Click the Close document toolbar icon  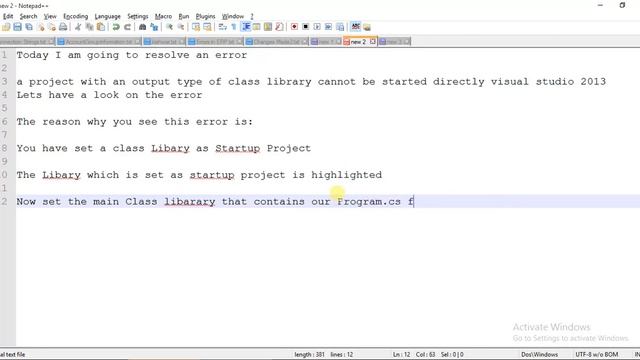point(40,27)
